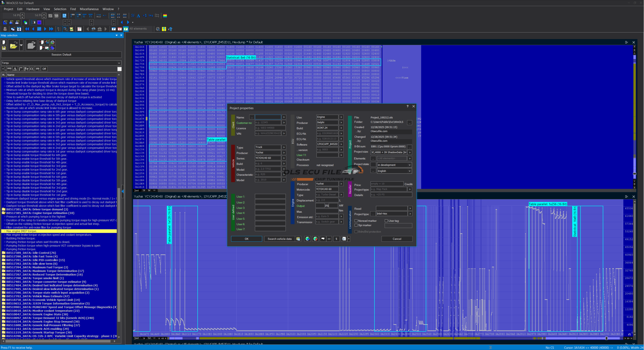
Task: Open the English language dropdown
Action: point(394,171)
